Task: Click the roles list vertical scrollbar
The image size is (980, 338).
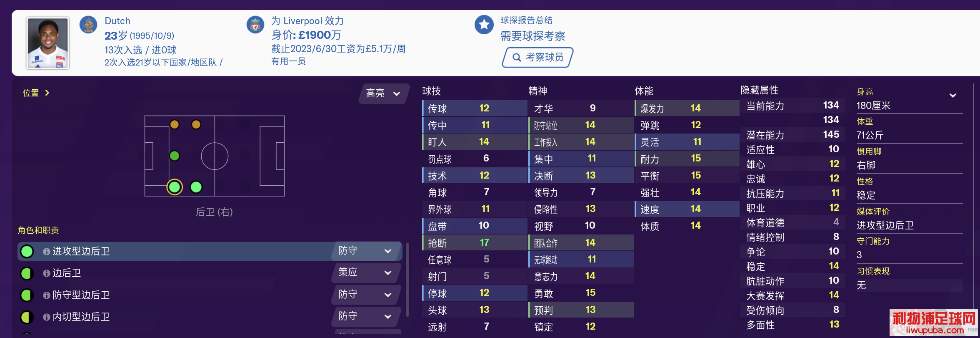Action: pyautogui.click(x=407, y=280)
